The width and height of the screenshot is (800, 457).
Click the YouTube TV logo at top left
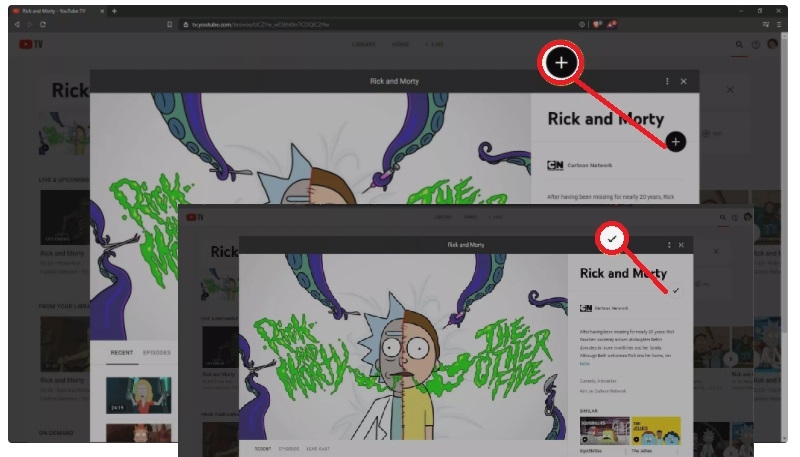(29, 45)
